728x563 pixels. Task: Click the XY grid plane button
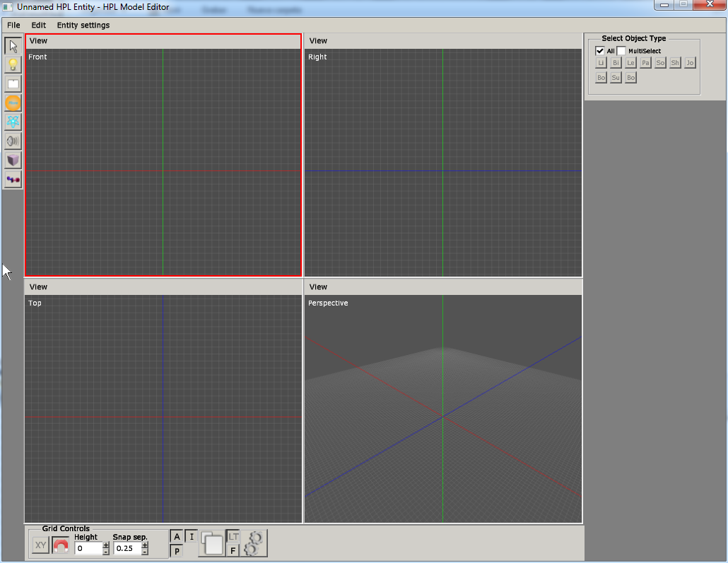pyautogui.click(x=40, y=546)
